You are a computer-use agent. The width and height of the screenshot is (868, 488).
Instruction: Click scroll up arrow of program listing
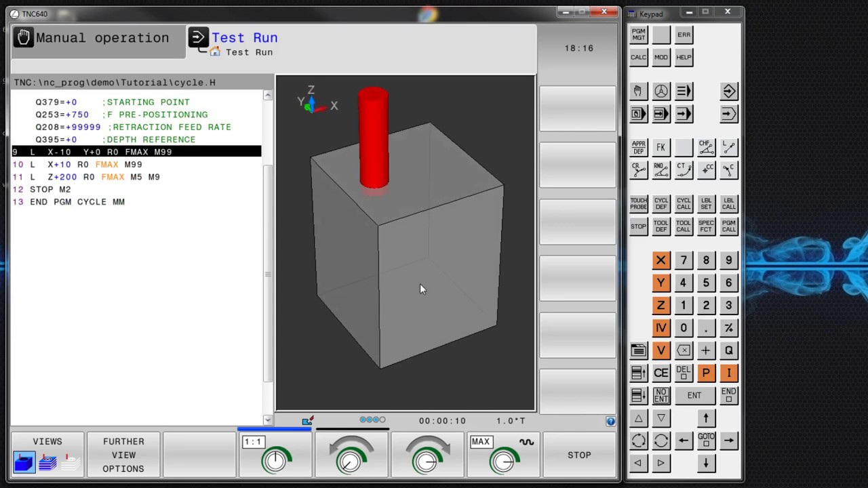point(268,96)
